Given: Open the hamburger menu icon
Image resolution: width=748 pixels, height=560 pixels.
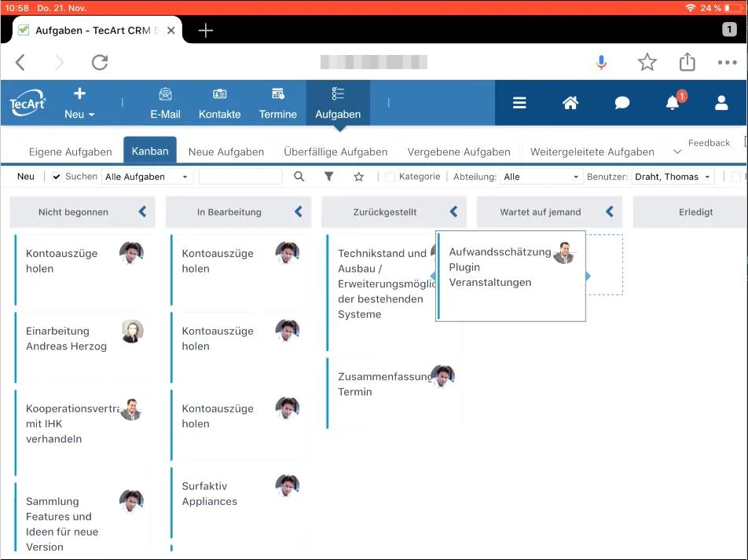Looking at the screenshot, I should pyautogui.click(x=519, y=103).
